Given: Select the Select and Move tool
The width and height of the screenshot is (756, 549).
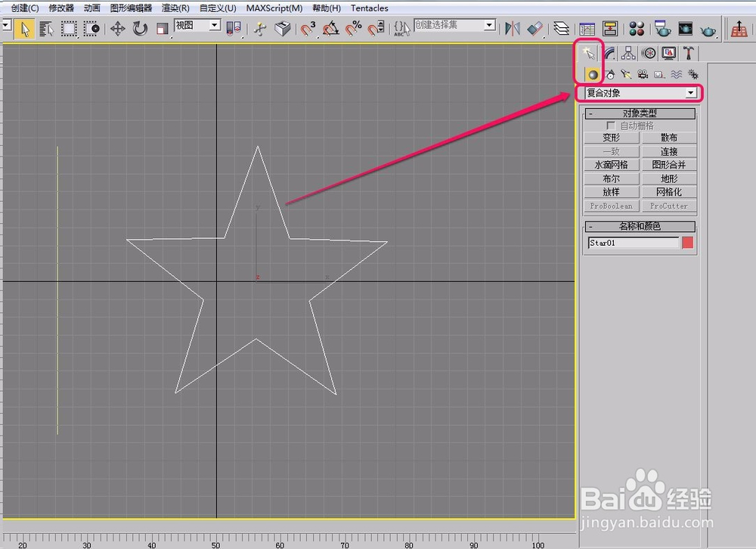Looking at the screenshot, I should click(119, 28).
